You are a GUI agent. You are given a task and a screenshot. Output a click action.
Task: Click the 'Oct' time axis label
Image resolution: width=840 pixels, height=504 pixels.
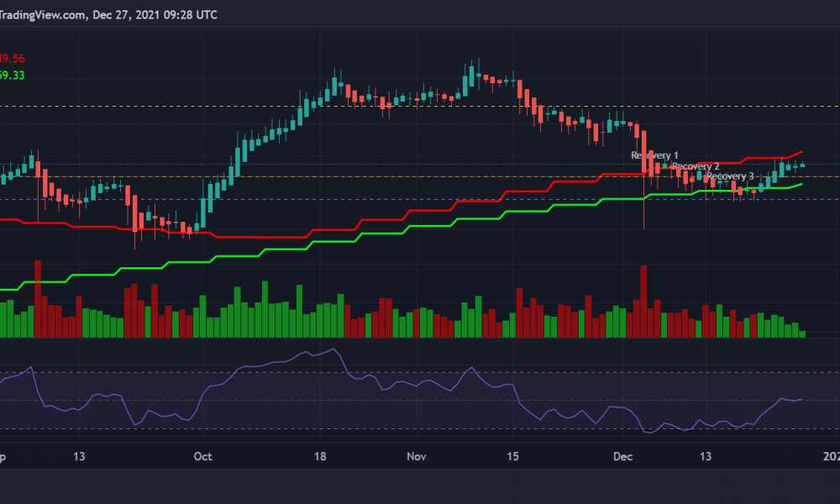[203, 456]
